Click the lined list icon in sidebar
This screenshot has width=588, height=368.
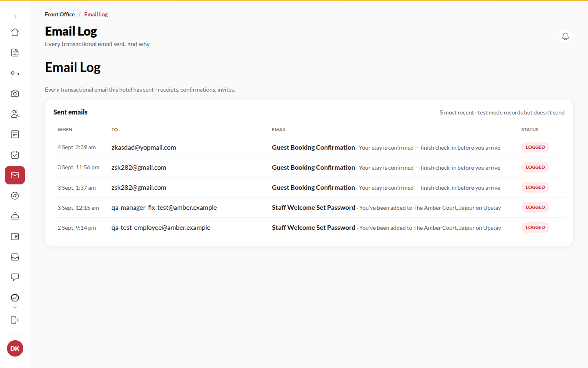15,135
